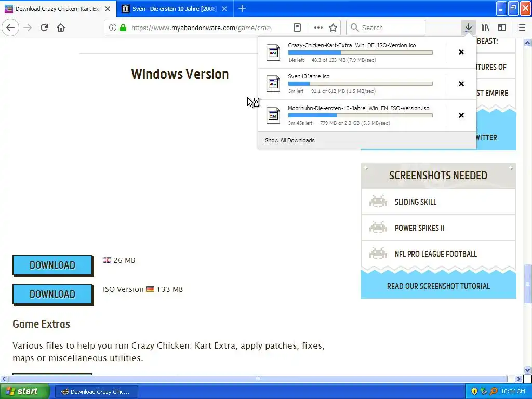The height and width of the screenshot is (399, 532).
Task: Cancel the Crazy-Chicken-Kart-Extra ISO download
Action: pyautogui.click(x=461, y=52)
